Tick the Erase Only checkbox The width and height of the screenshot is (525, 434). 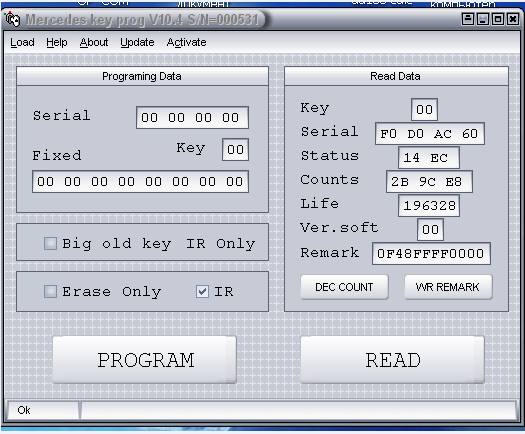[x=50, y=291]
